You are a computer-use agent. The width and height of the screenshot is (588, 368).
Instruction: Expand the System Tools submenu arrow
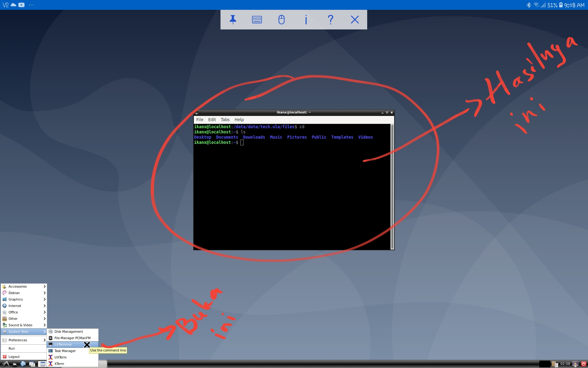click(44, 332)
